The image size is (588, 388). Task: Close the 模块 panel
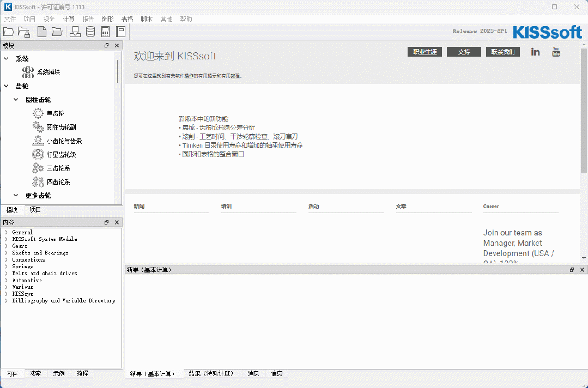(x=117, y=45)
